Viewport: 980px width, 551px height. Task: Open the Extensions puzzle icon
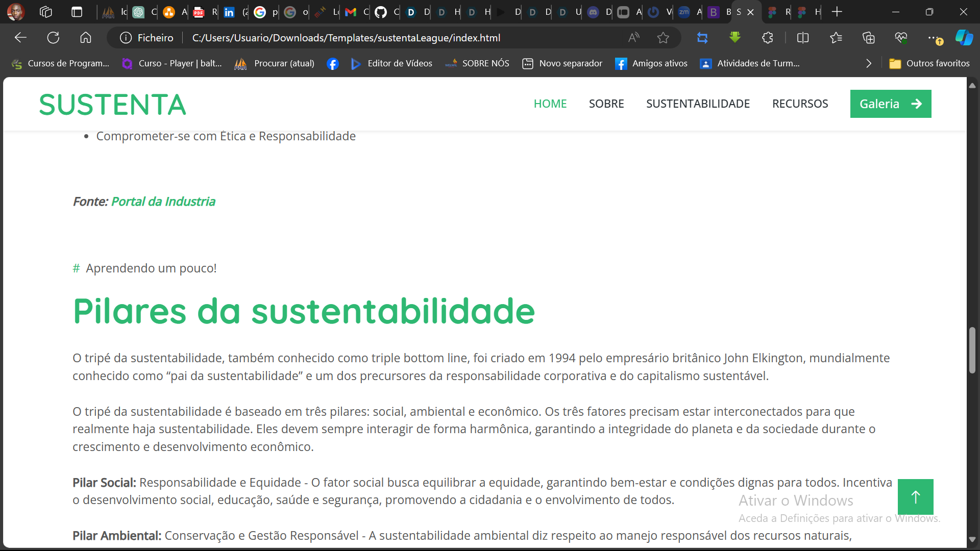click(767, 38)
